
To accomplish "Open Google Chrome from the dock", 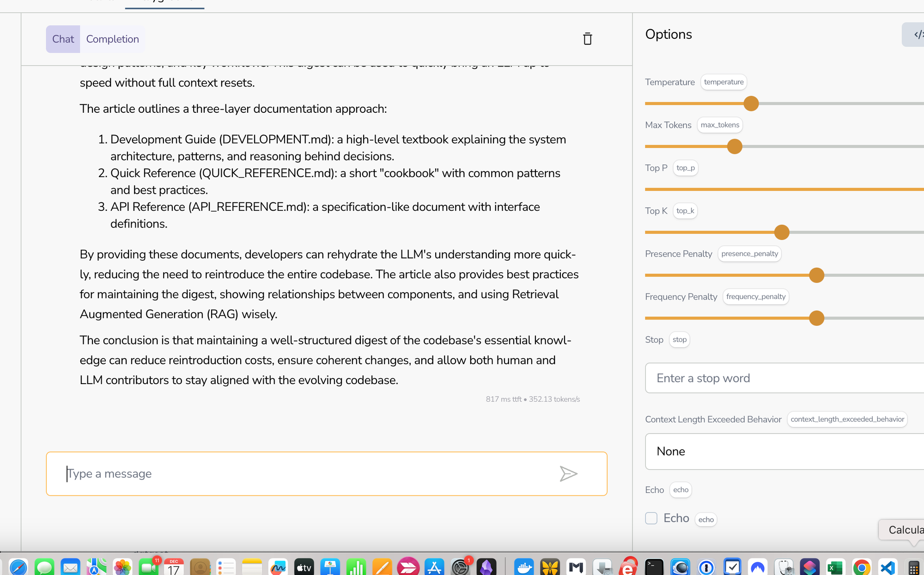I will pos(862,567).
